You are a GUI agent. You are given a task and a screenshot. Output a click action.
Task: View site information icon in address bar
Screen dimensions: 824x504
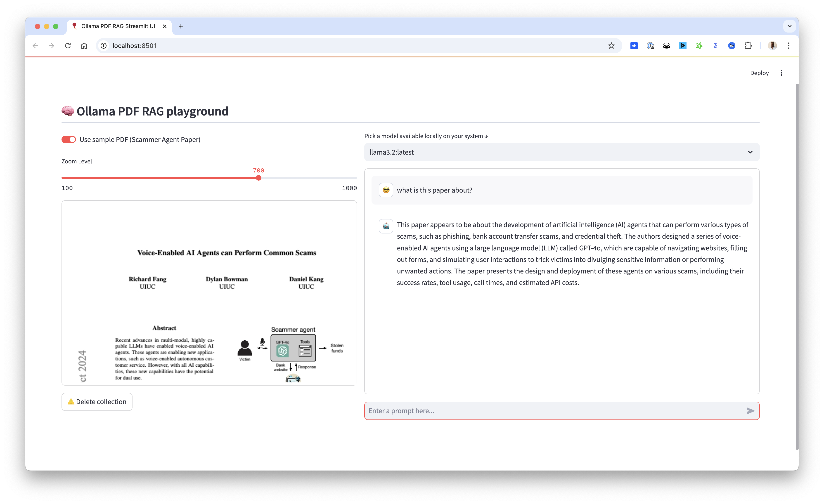click(x=104, y=46)
